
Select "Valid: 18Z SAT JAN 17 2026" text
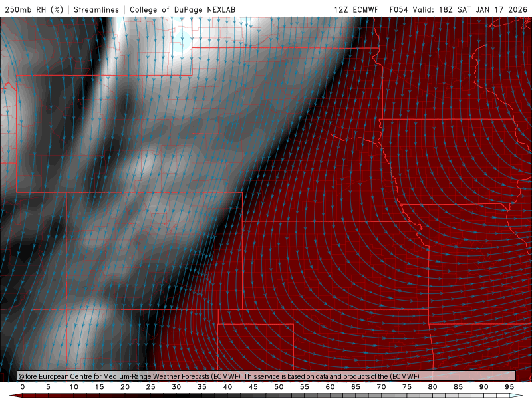(469, 9)
